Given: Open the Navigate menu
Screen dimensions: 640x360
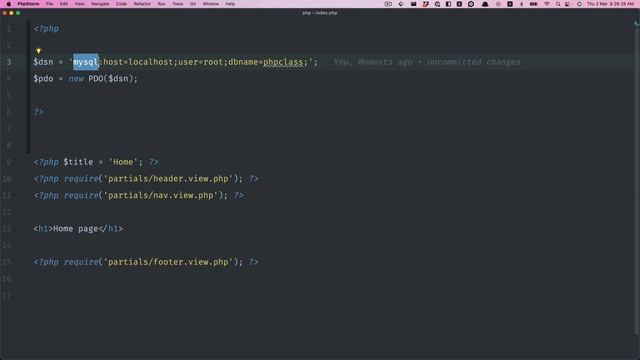Looking at the screenshot, I should (x=100, y=4).
